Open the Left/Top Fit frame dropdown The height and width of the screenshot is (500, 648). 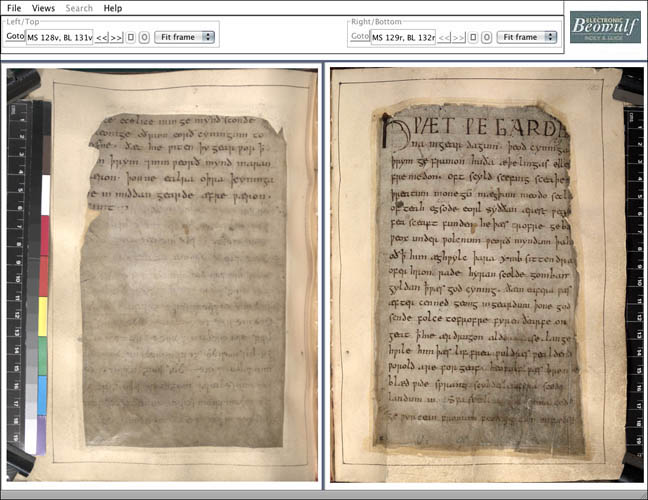coord(186,37)
